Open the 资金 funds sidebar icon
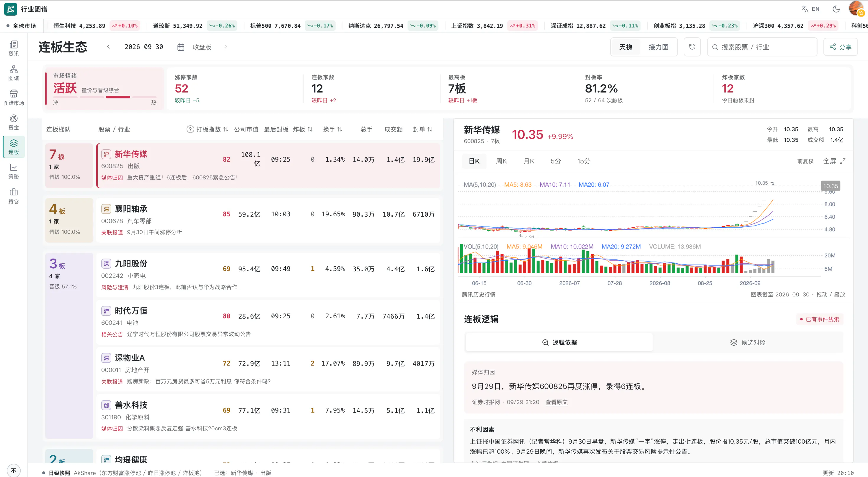Screen dimensions: 868x477 [x=14, y=122]
